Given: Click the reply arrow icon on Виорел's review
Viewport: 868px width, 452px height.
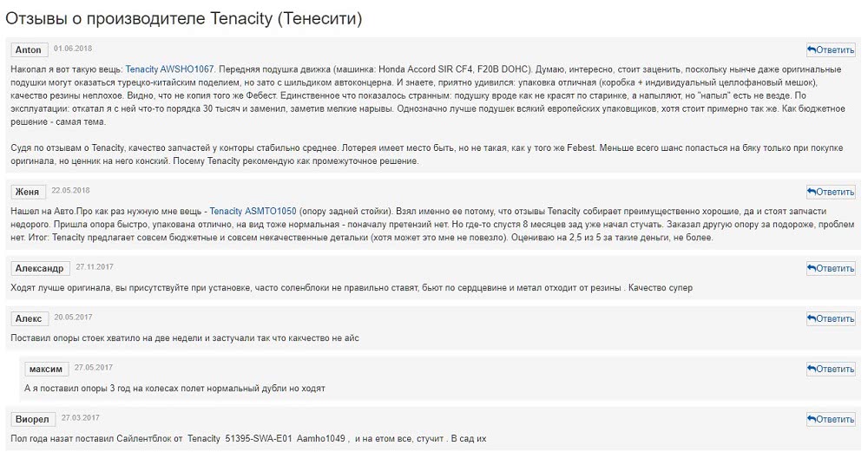Looking at the screenshot, I should pyautogui.click(x=812, y=419).
